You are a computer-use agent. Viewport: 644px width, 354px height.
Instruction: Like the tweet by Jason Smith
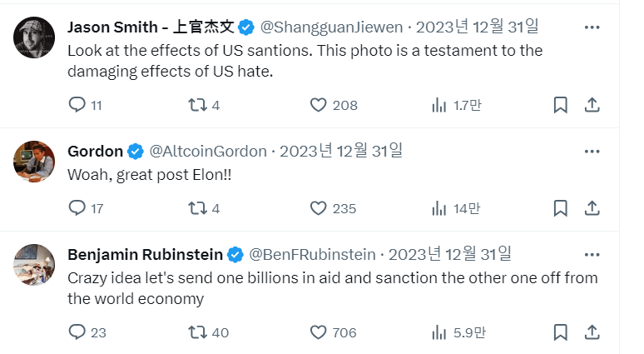tap(318, 105)
